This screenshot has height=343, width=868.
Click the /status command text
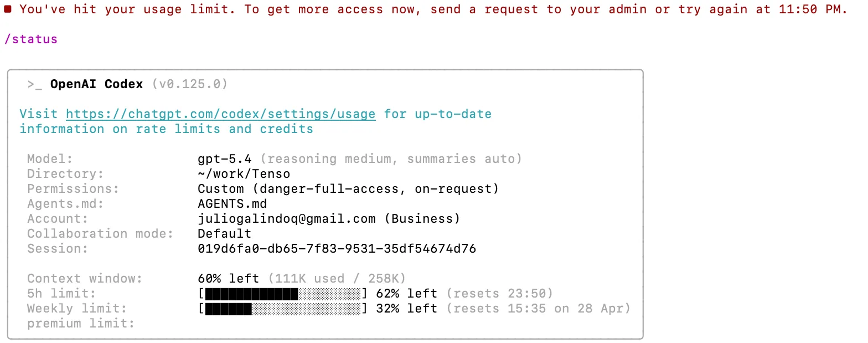pyautogui.click(x=31, y=39)
